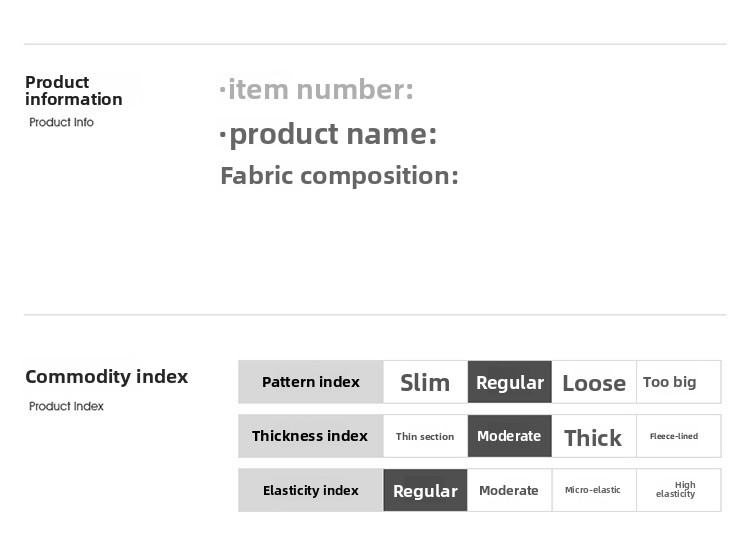
Task: Click the Product information heading
Action: (x=74, y=90)
